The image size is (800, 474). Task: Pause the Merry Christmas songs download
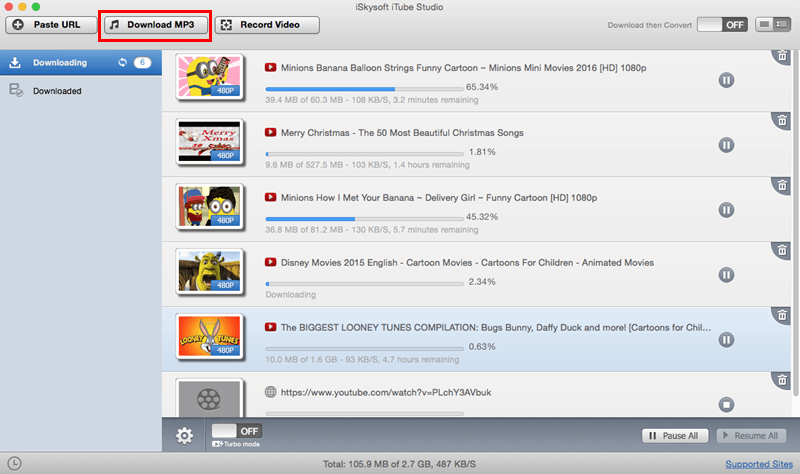tap(726, 145)
